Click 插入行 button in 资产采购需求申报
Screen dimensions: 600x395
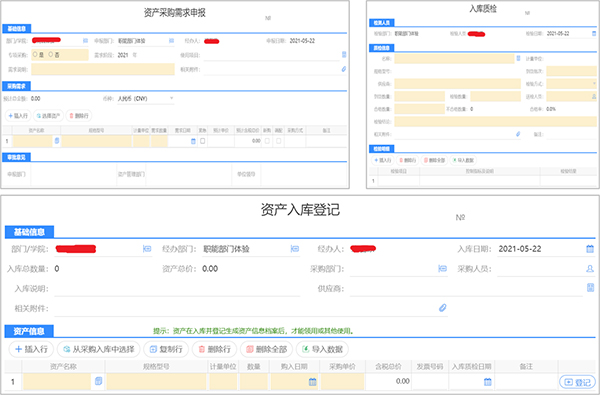click(18, 116)
